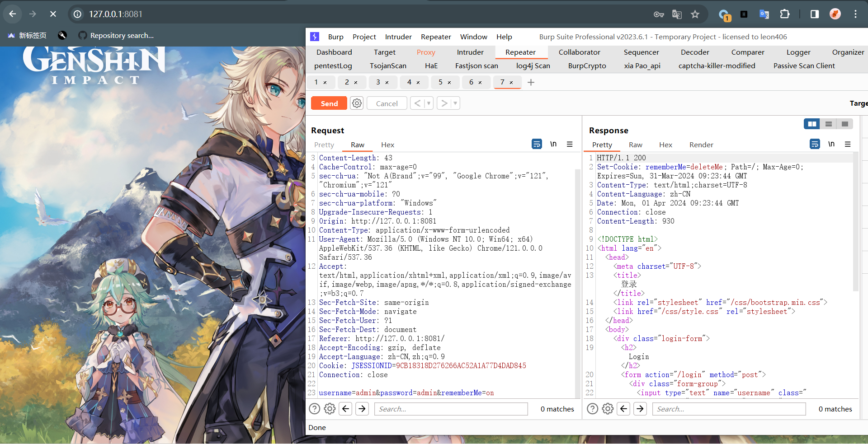Toggle Request non-printable characters \n
868x444 pixels.
(x=553, y=144)
